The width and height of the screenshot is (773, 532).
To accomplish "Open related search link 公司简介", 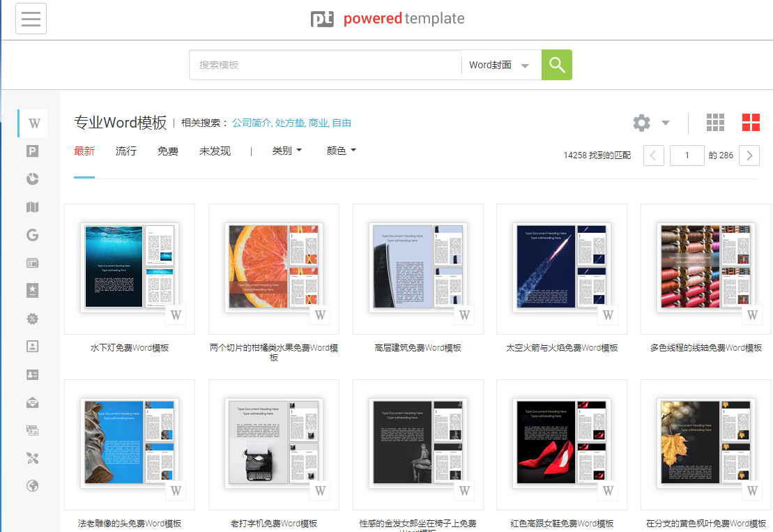I will pos(252,123).
